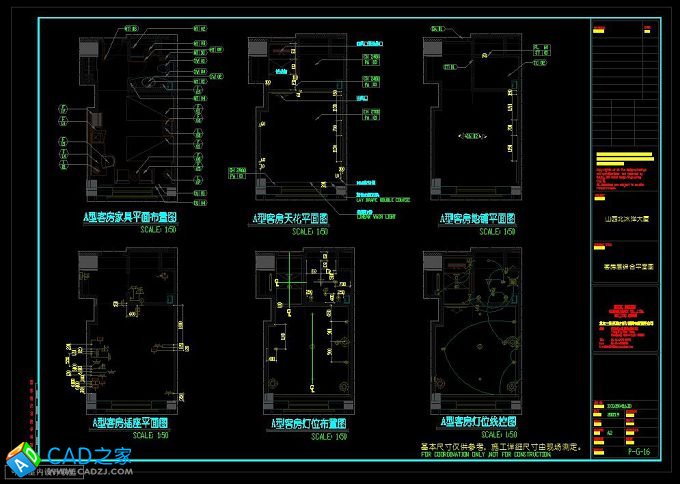The width and height of the screenshot is (680, 484).
Task: Click the A型客房家具平面布置图 title
Action: click(x=129, y=216)
